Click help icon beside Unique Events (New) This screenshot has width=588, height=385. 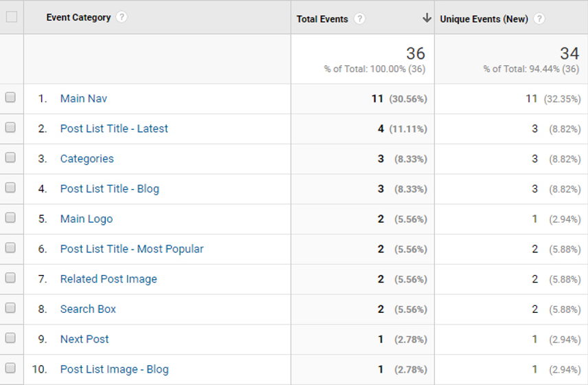tap(539, 19)
